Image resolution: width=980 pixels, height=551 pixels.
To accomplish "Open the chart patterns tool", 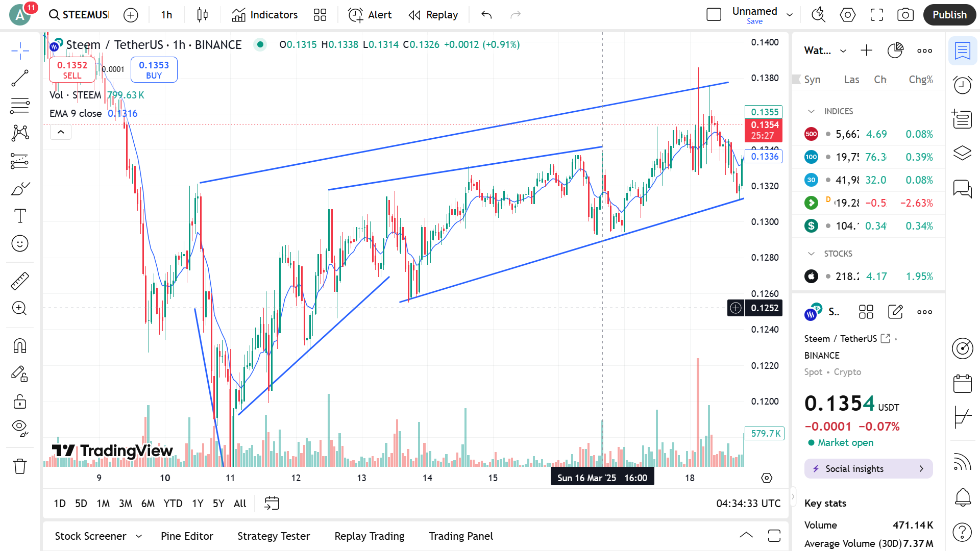I will 20,133.
